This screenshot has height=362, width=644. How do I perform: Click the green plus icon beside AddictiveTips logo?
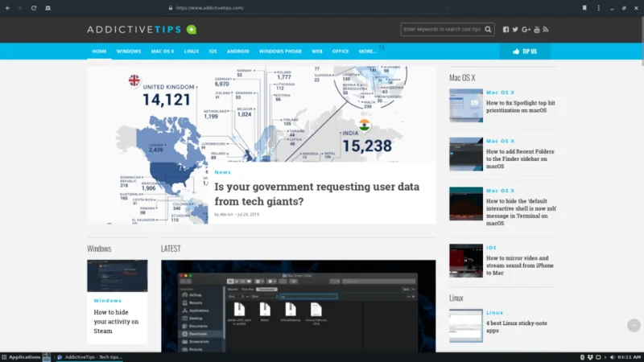tap(192, 30)
